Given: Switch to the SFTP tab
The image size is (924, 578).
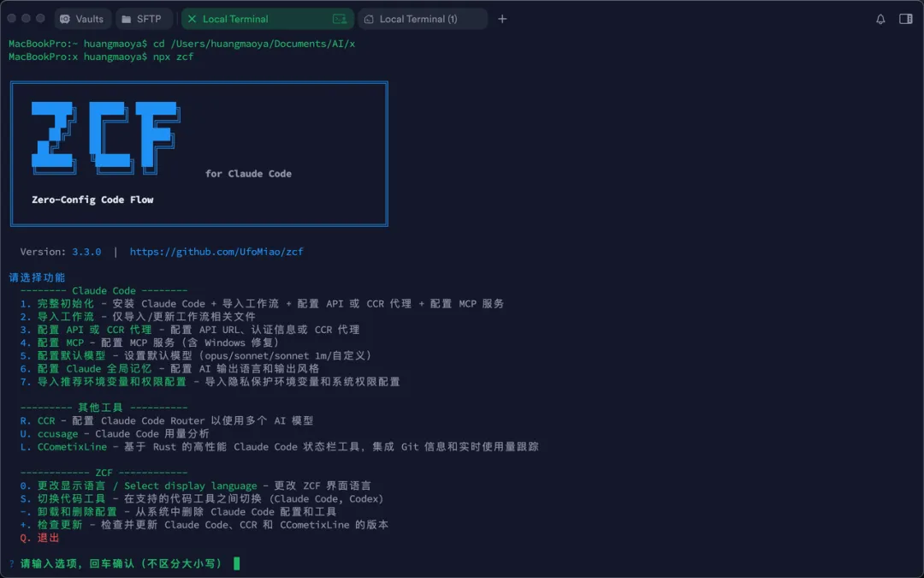Looking at the screenshot, I should click(x=145, y=19).
